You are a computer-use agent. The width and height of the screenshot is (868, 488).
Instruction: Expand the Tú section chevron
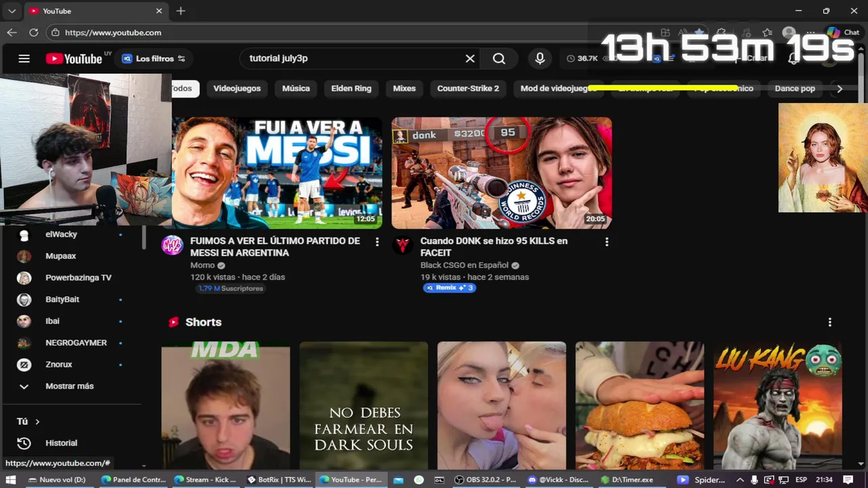37,422
